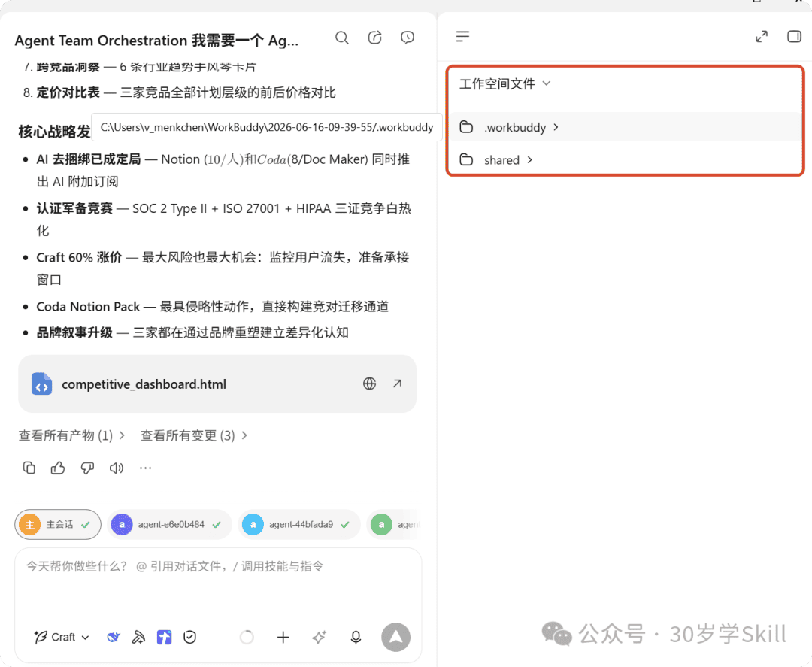
Task: Switch to the partially visible green agent tab
Action: (395, 525)
